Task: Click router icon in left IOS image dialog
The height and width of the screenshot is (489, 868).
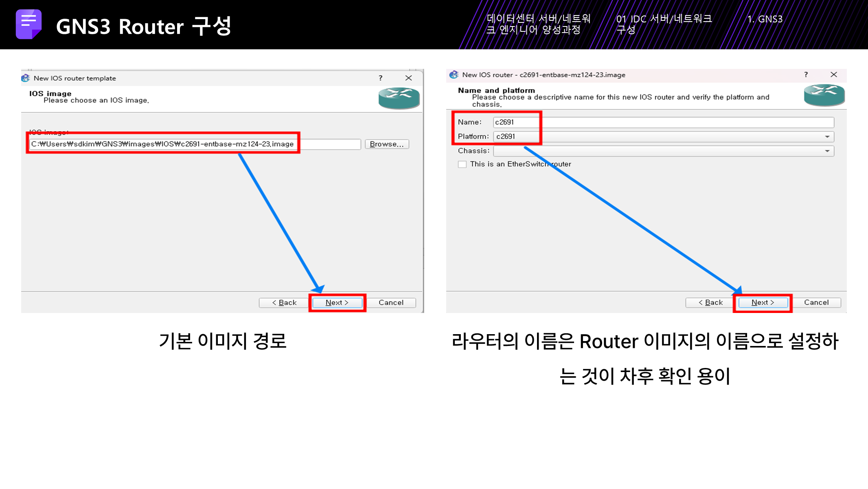Action: [399, 98]
